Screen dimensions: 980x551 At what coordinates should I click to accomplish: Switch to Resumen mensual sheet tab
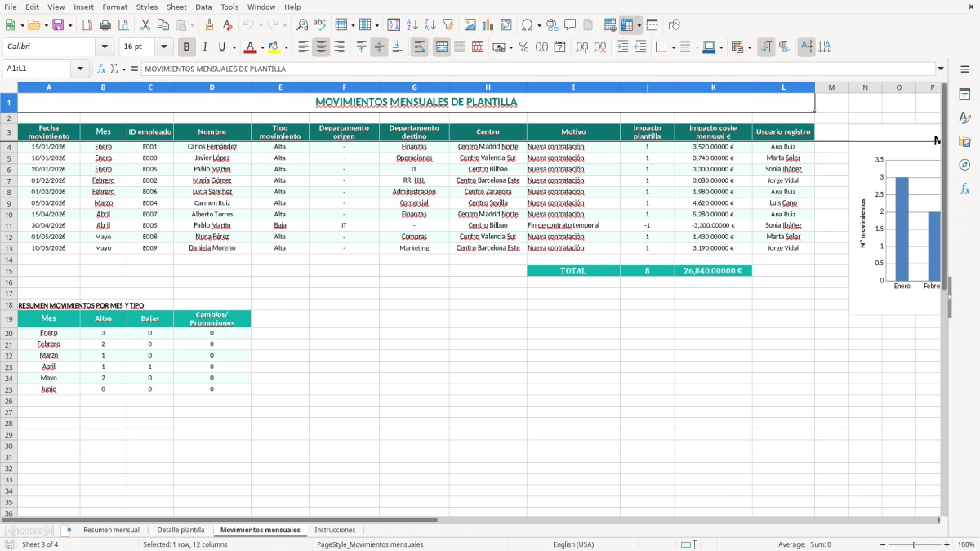pos(111,531)
